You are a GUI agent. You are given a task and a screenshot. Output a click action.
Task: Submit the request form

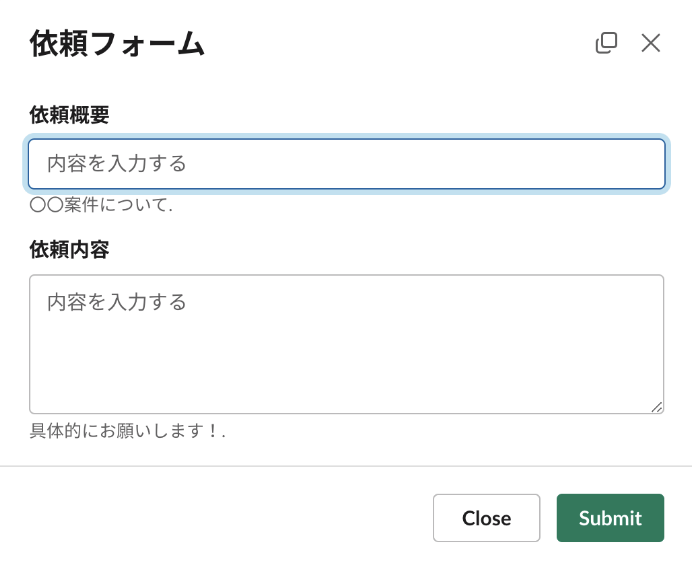(610, 518)
